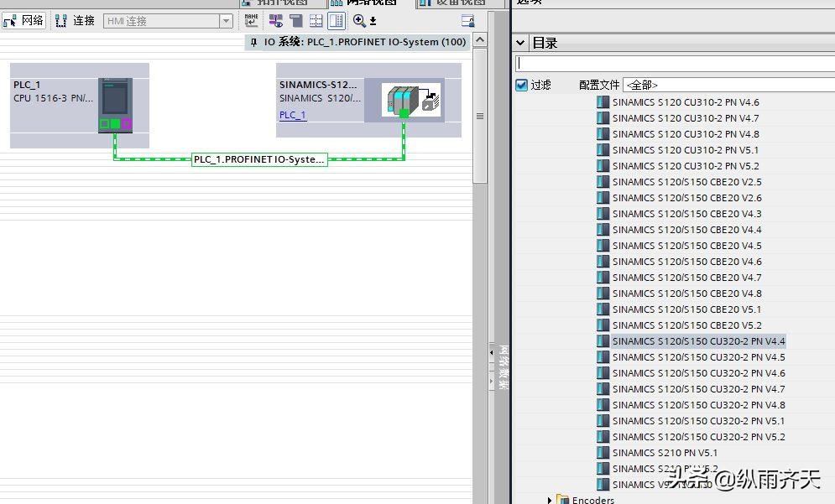The image size is (835, 504).
Task: Click the assign device name icon
Action: point(252,21)
